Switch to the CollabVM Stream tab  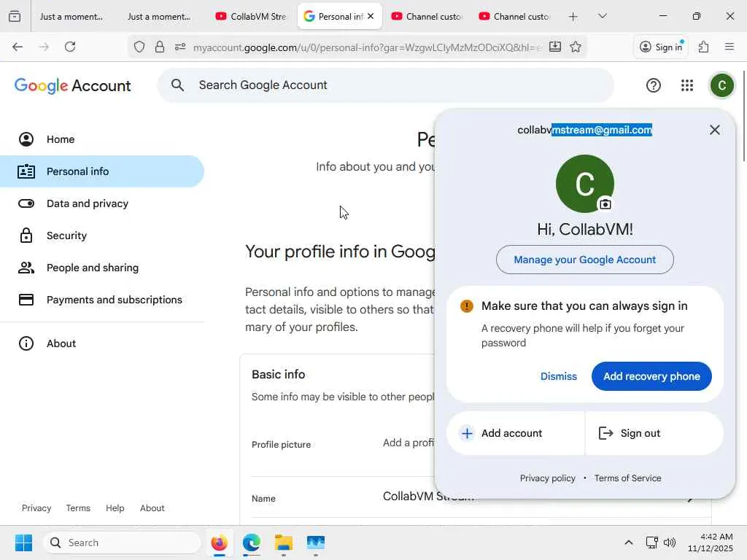[x=251, y=17]
